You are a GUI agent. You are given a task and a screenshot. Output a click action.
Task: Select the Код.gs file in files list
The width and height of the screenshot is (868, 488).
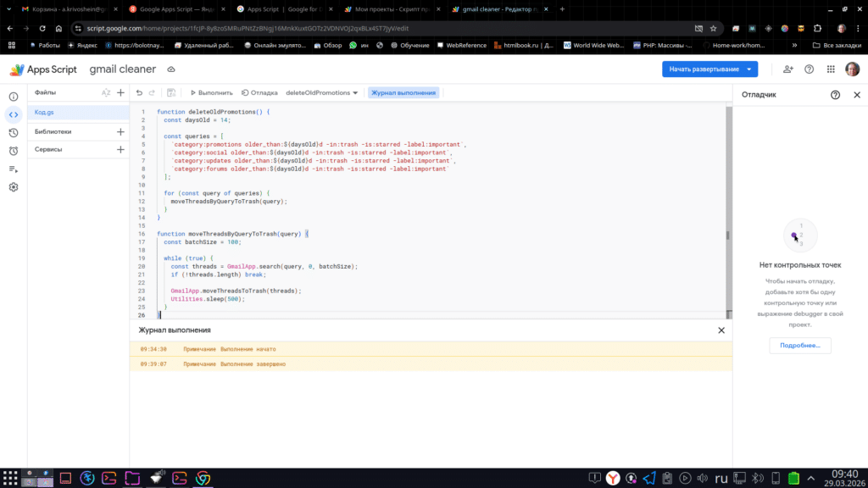[x=44, y=112]
